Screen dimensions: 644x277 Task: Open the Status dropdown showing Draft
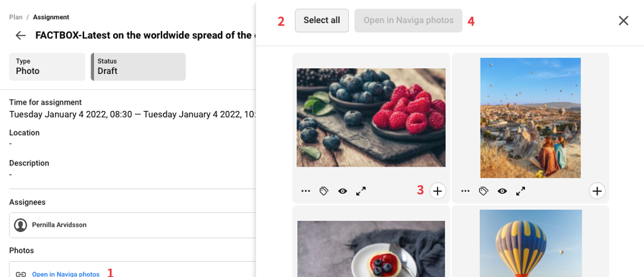tap(138, 67)
